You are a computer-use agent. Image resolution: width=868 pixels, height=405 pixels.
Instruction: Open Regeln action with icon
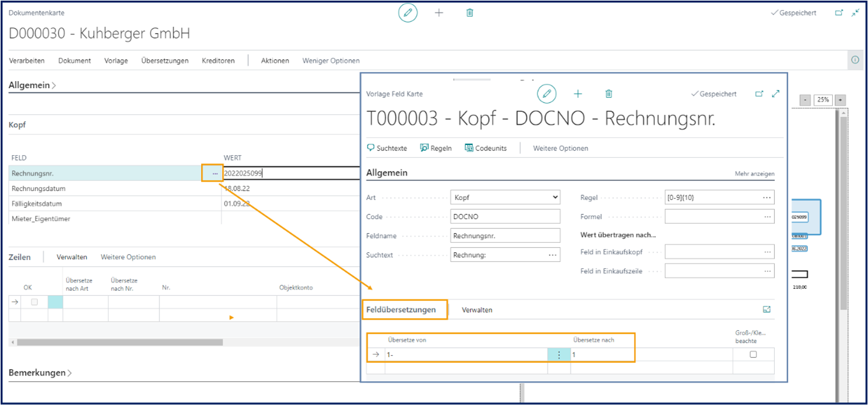(436, 148)
